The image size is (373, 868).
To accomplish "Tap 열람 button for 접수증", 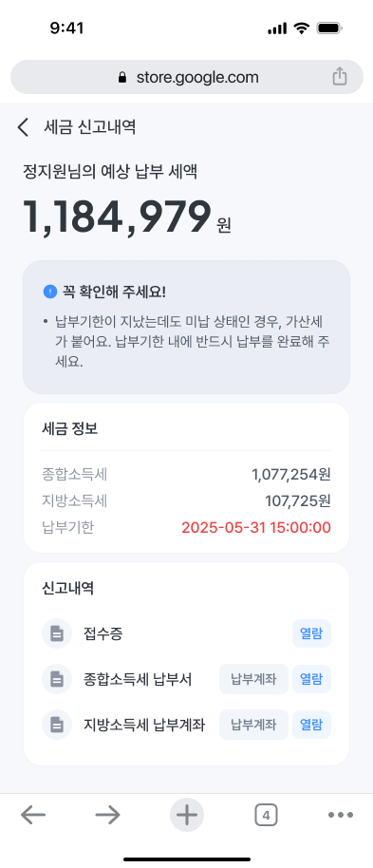I will pyautogui.click(x=311, y=633).
